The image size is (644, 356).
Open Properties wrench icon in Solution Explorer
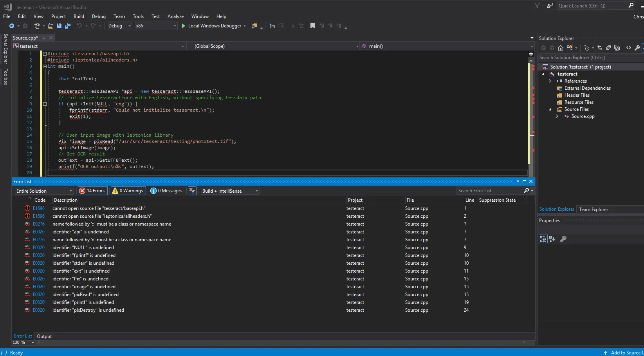click(637, 48)
